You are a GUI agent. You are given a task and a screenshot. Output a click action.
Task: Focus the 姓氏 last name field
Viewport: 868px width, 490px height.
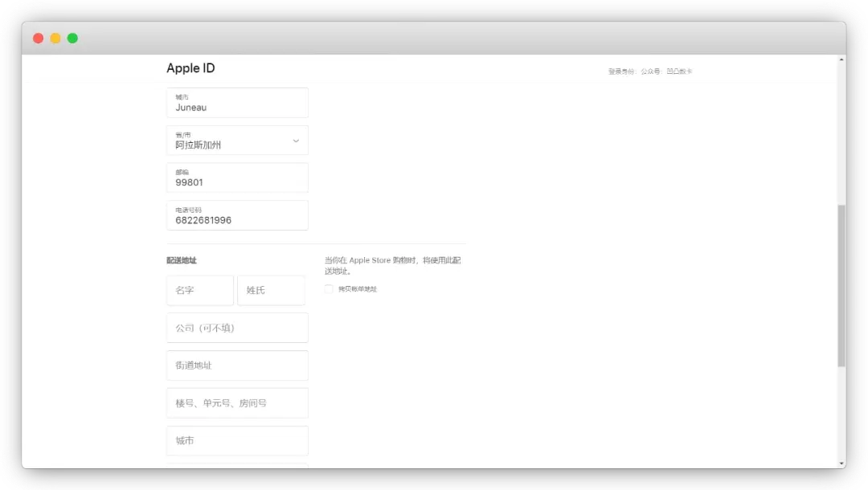[x=272, y=290]
